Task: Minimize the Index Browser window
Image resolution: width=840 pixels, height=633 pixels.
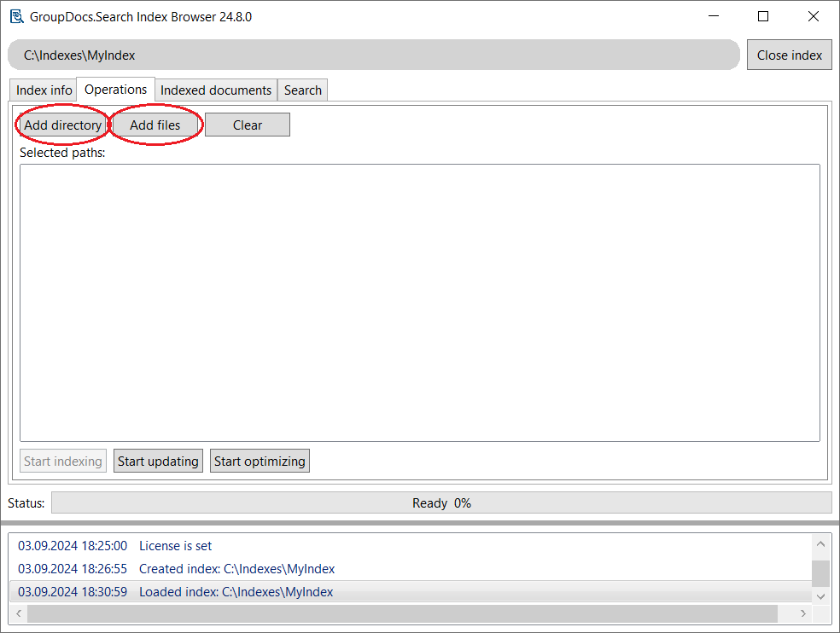Action: point(714,16)
